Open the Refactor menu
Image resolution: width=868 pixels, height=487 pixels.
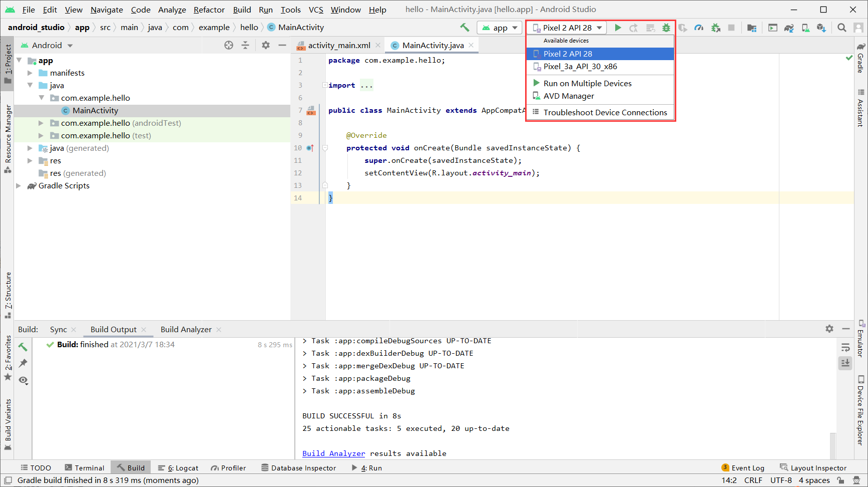point(209,10)
